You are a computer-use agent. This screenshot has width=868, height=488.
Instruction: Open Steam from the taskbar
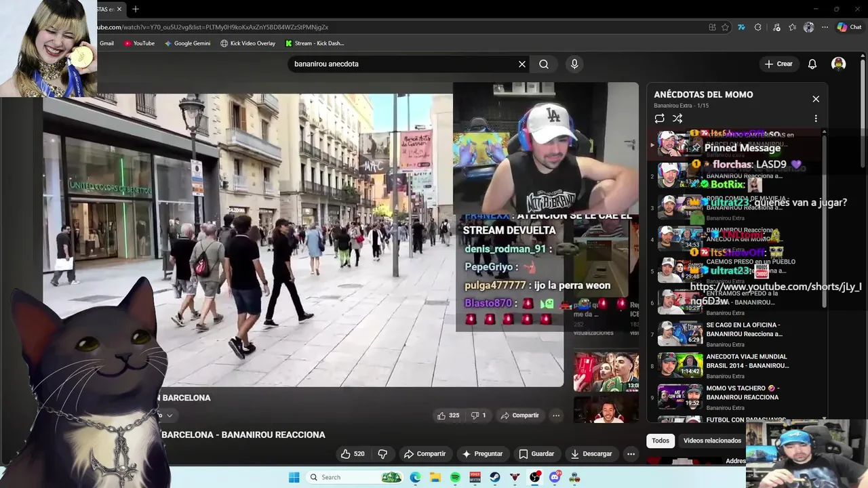click(x=495, y=477)
